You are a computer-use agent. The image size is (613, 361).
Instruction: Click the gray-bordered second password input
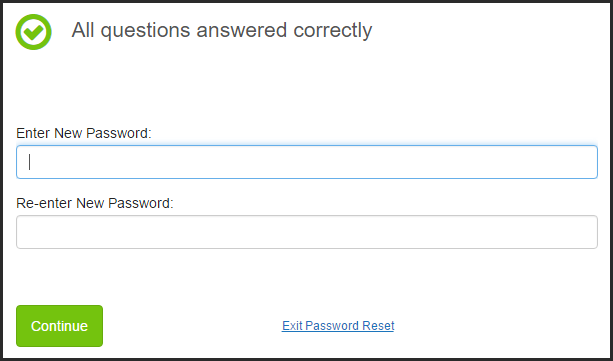306,232
